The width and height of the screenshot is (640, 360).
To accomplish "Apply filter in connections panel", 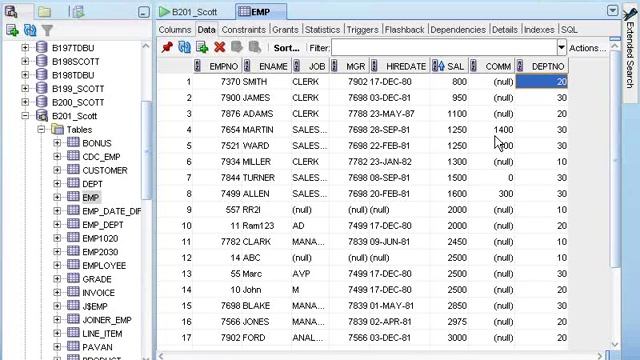I will pyautogui.click(x=47, y=30).
